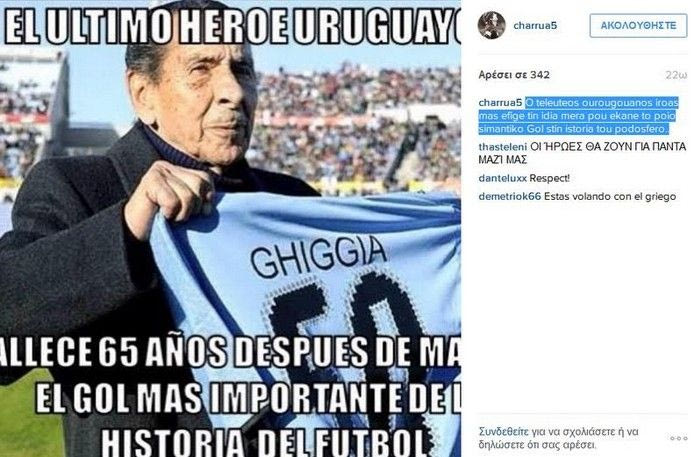Follow charrua5 with the ΑΚΟΛΟΥΘΗΣΤΕ button
This screenshot has height=457, width=700.
[x=638, y=25]
